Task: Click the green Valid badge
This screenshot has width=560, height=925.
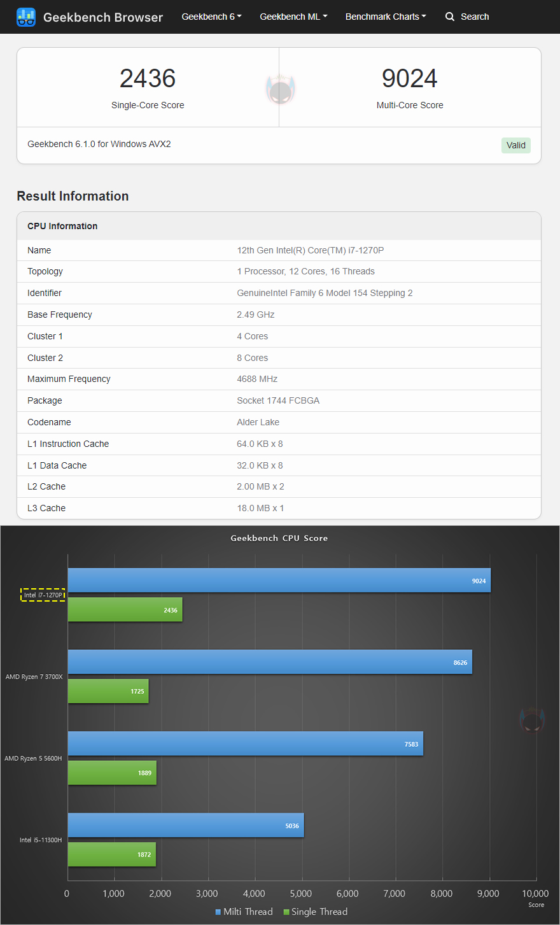Action: coord(516,145)
